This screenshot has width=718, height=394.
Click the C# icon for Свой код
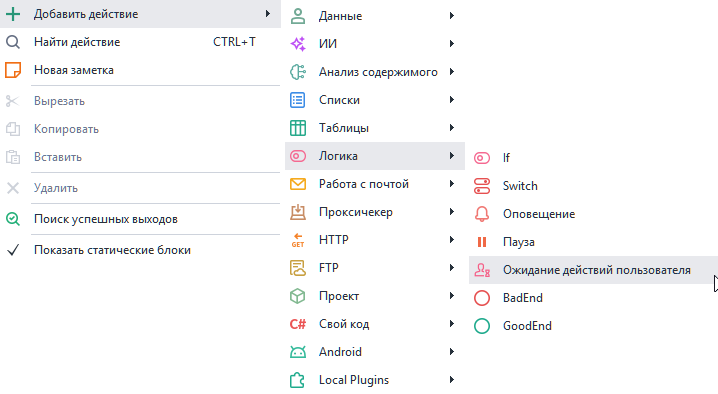[x=298, y=324]
